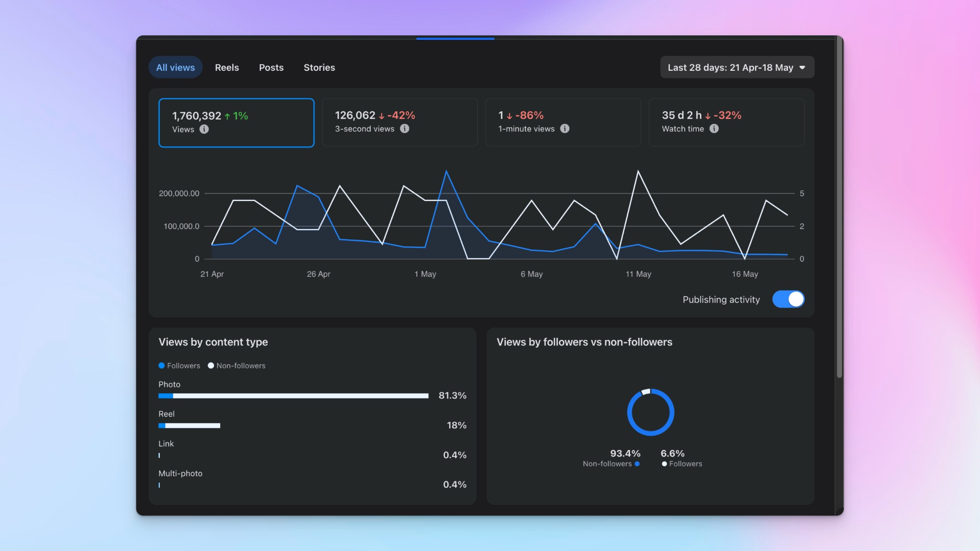Open the Views metric info icon
This screenshot has width=980, height=551.
point(204,129)
